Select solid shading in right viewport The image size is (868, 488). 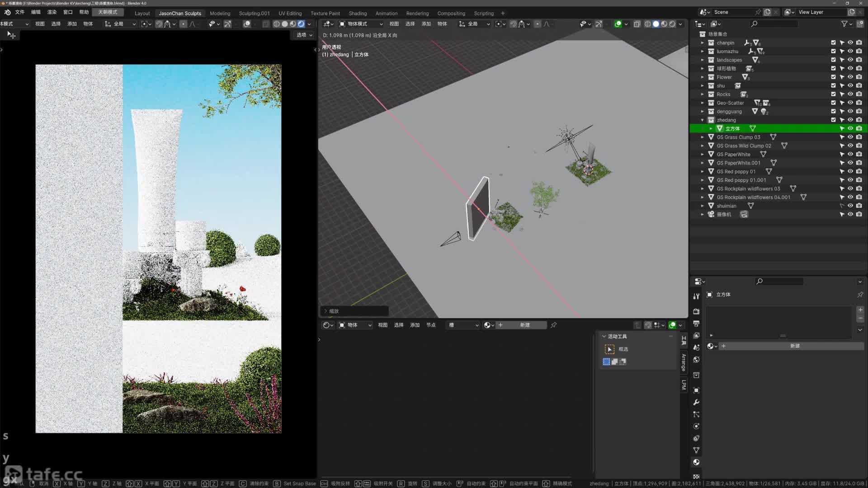[656, 24]
